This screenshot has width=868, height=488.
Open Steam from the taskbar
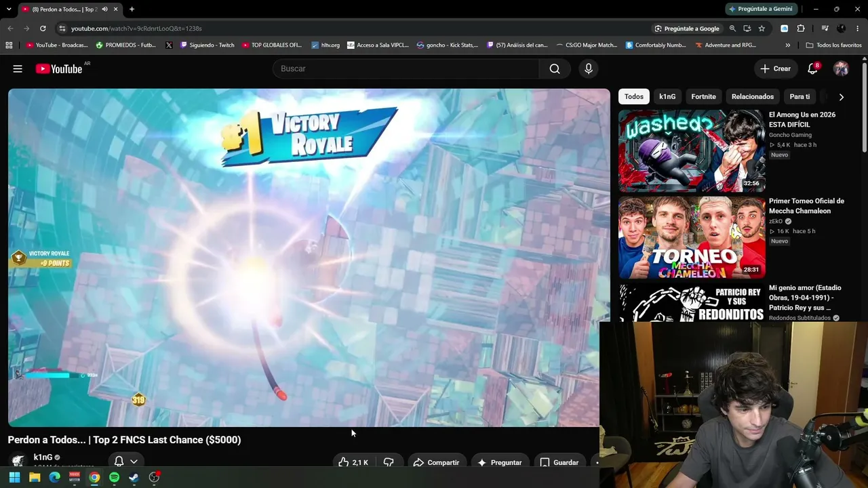[x=134, y=477]
